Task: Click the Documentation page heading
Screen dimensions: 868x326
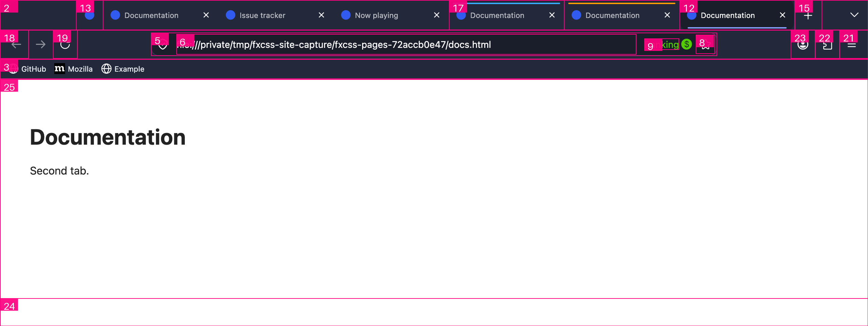Action: pos(108,138)
